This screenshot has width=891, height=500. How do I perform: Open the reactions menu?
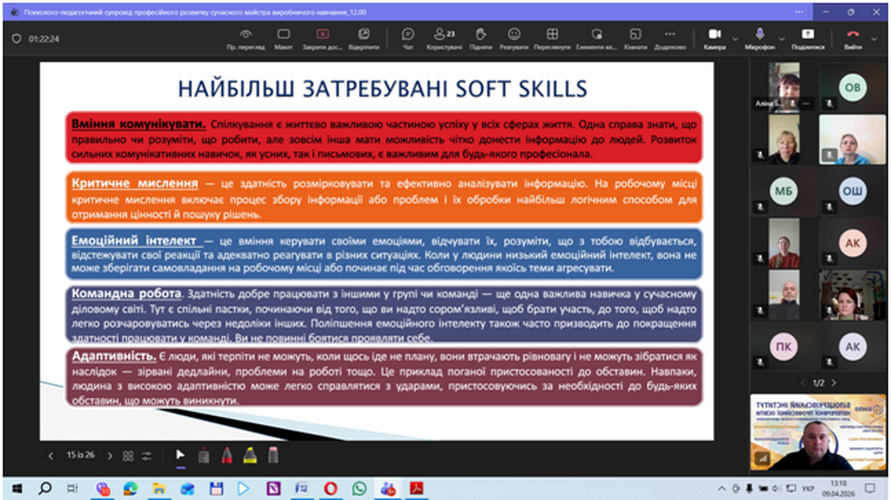click(x=514, y=38)
